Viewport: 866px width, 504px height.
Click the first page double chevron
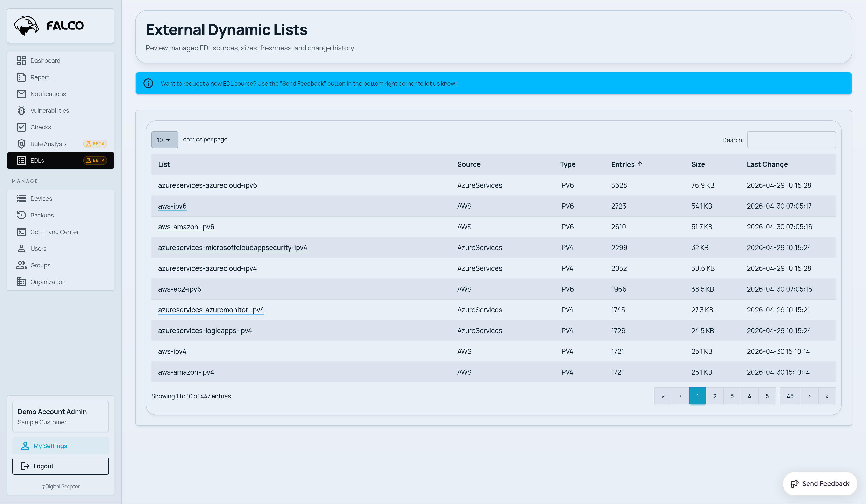(663, 396)
